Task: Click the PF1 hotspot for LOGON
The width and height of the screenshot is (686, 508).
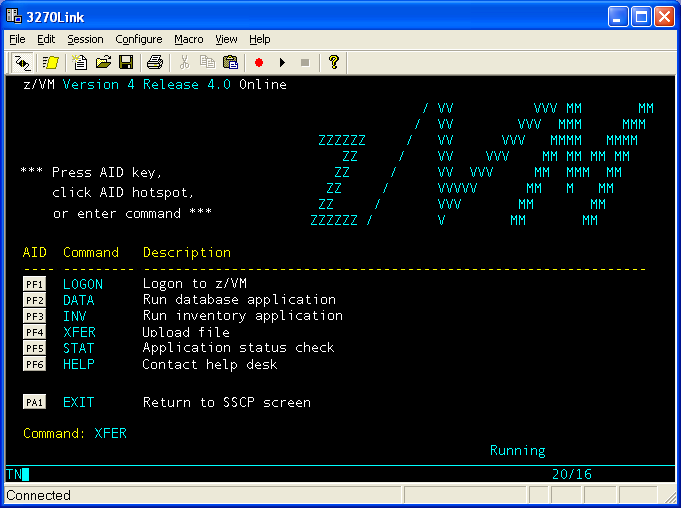Action: pyautogui.click(x=34, y=284)
